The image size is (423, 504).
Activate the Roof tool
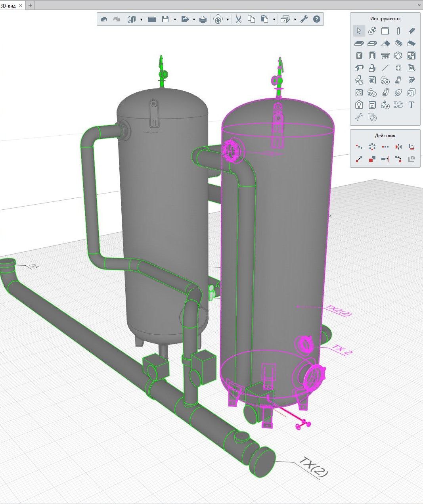click(385, 43)
